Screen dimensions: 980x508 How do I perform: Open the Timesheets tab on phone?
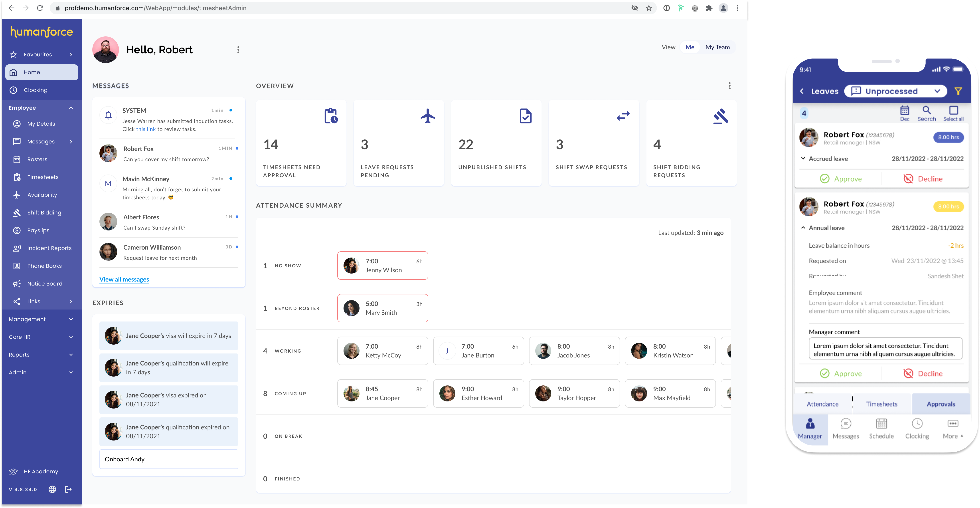(x=881, y=404)
